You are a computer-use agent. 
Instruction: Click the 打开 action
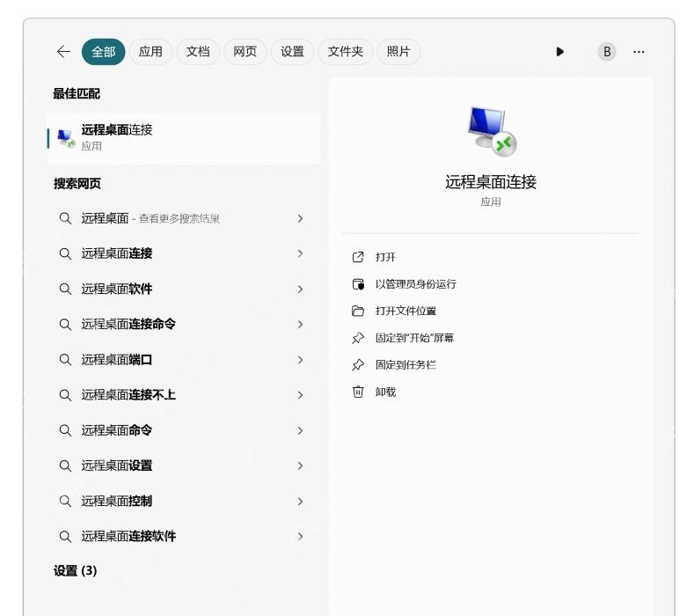(385, 257)
